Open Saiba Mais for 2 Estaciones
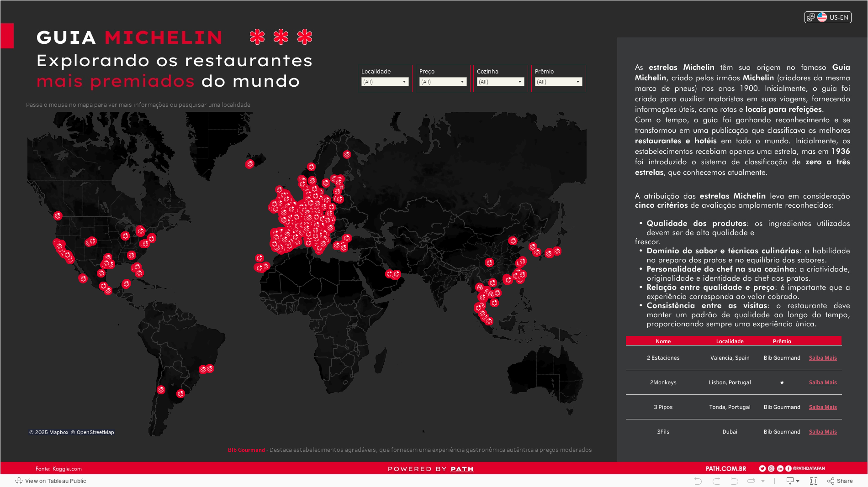 tap(823, 358)
